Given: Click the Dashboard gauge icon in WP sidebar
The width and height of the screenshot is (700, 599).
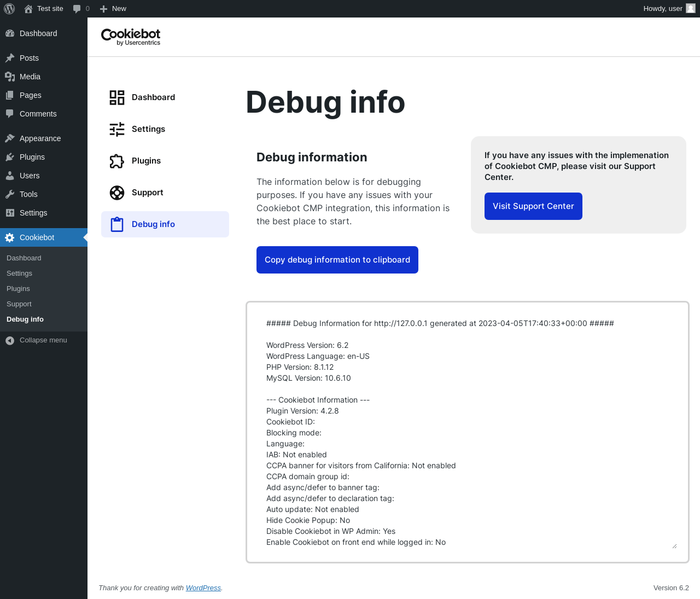Looking at the screenshot, I should coord(10,33).
